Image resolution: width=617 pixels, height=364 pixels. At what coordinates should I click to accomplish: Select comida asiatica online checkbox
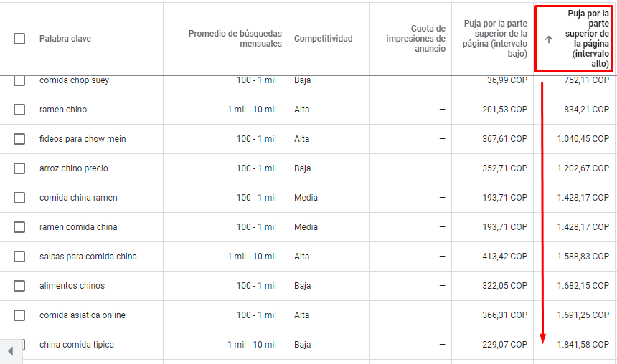coord(19,315)
